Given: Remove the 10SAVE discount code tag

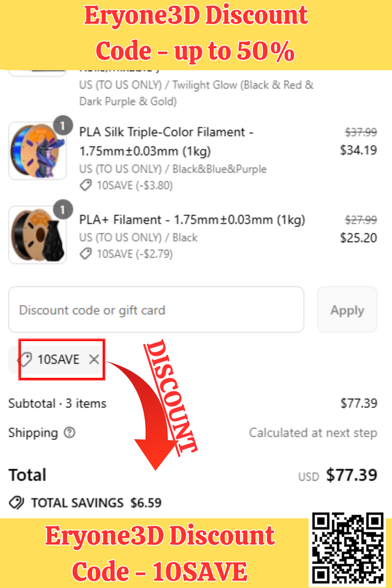Looking at the screenshot, I should pyautogui.click(x=94, y=360).
